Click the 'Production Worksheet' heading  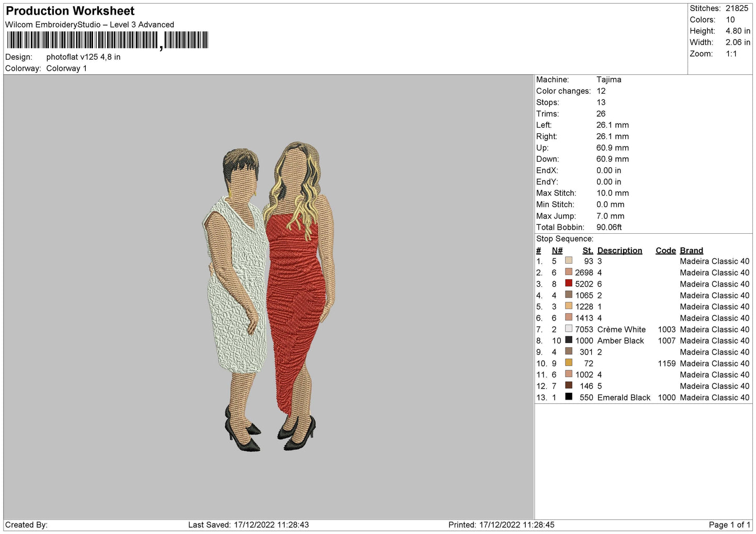[x=70, y=11]
